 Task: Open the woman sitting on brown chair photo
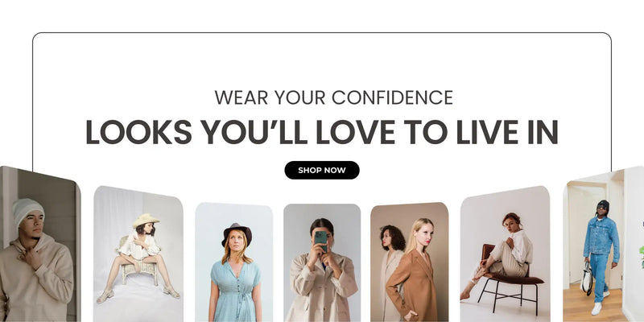[x=505, y=254]
